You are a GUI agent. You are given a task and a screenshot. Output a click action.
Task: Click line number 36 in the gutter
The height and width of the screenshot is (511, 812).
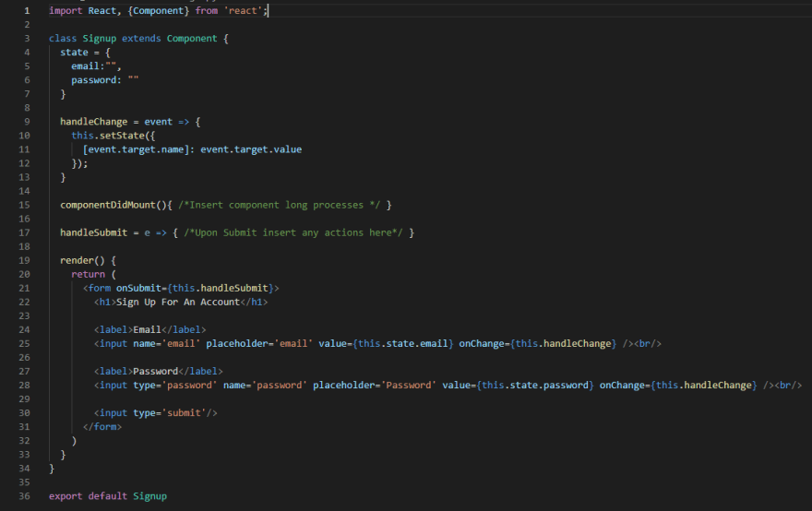click(x=24, y=496)
